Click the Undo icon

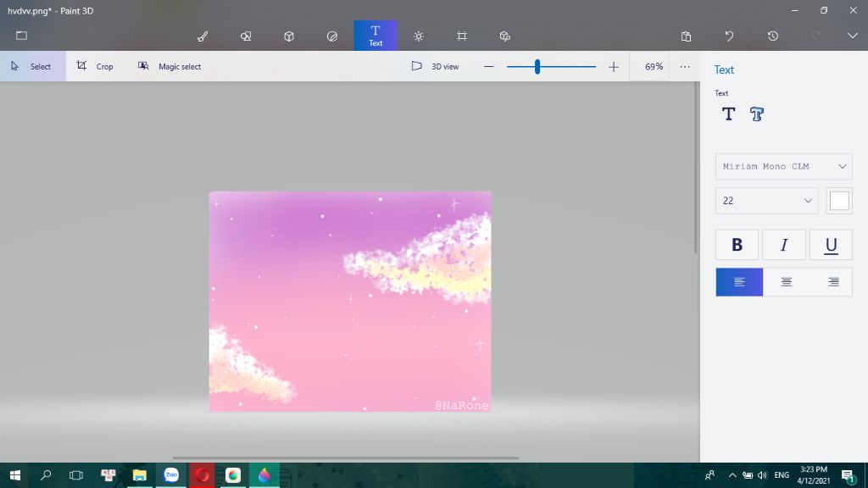point(727,36)
